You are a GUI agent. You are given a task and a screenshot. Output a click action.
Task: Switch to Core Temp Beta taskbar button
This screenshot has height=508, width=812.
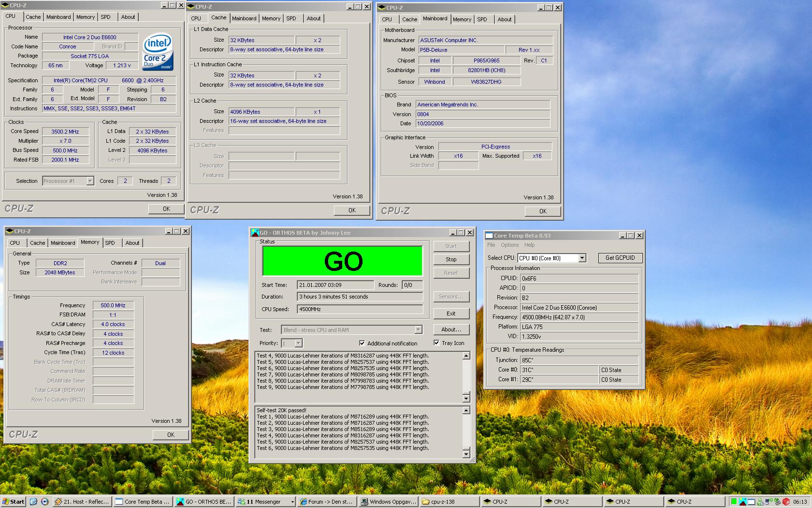144,502
